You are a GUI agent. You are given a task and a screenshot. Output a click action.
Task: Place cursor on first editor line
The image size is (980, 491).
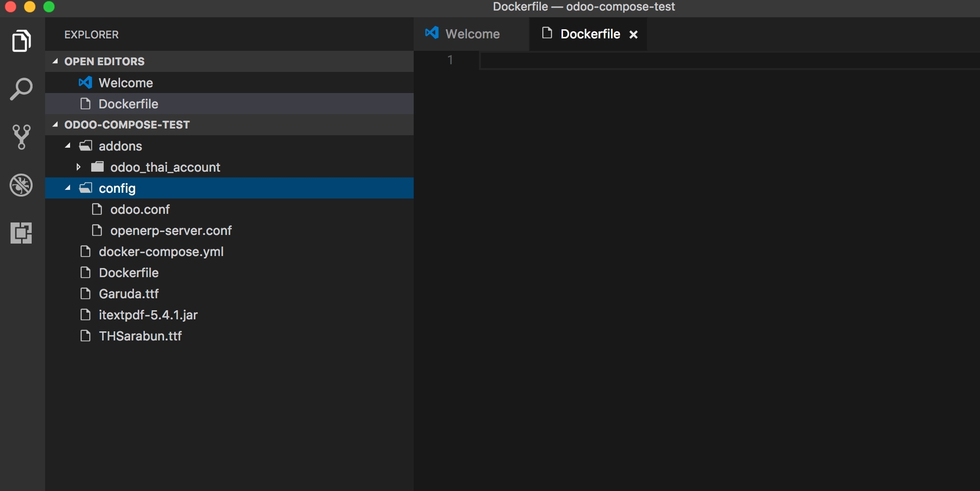point(729,60)
